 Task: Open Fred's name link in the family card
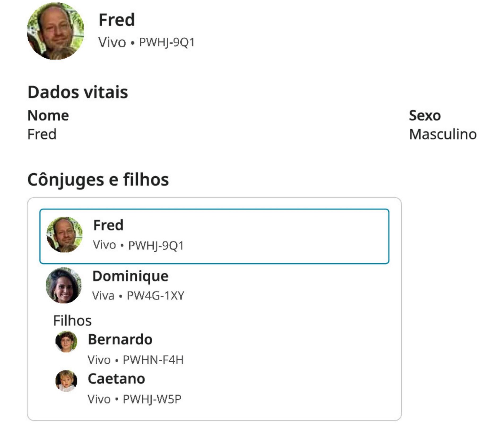(x=108, y=225)
